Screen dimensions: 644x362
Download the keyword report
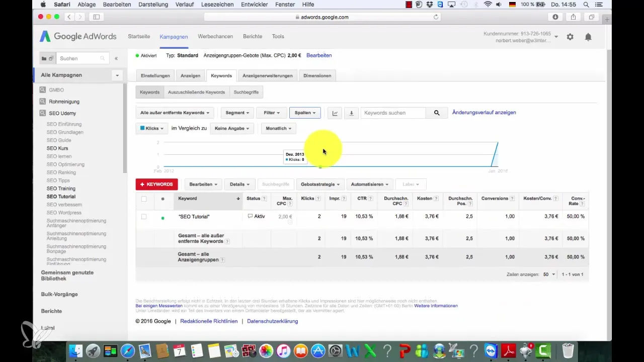(351, 113)
